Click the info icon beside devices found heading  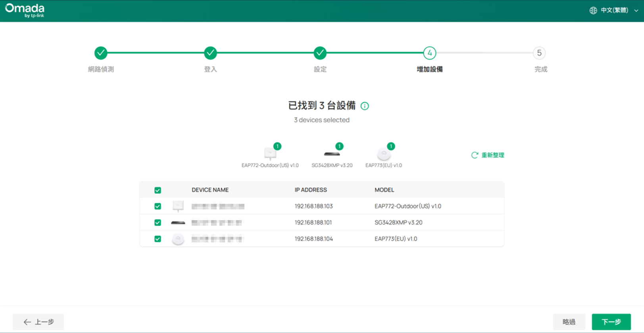[x=365, y=106]
